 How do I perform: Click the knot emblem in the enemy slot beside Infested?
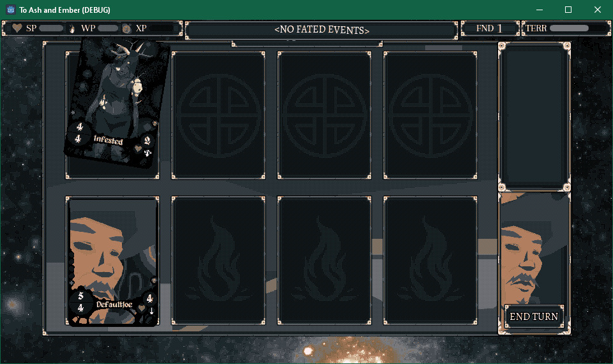tap(218, 116)
